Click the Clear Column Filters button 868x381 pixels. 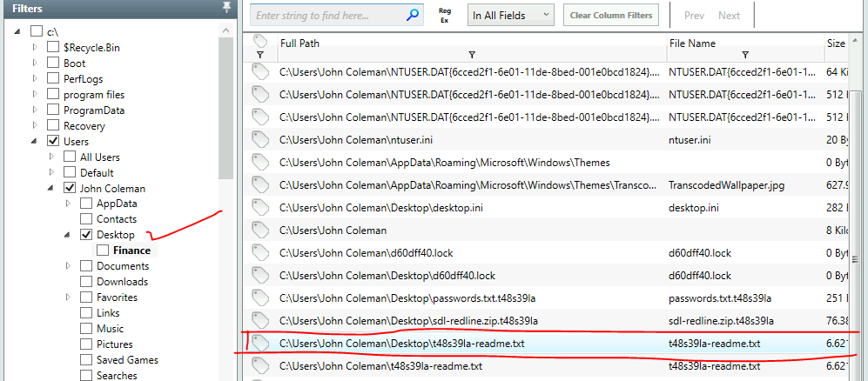(610, 15)
